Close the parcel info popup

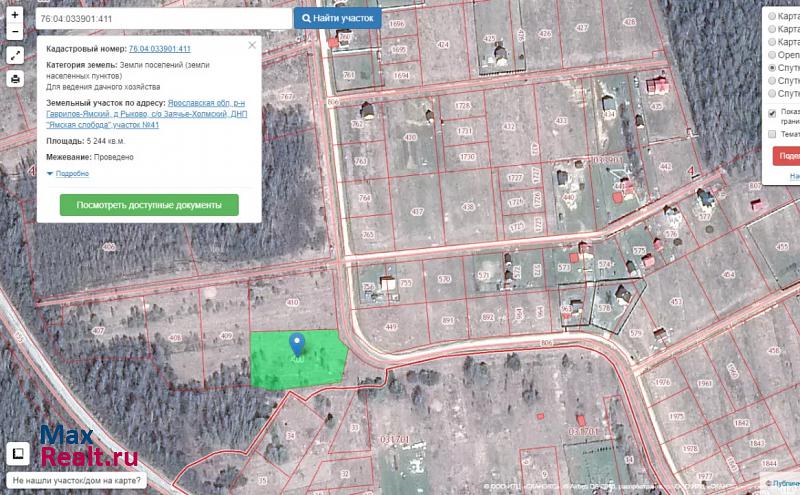tap(252, 45)
